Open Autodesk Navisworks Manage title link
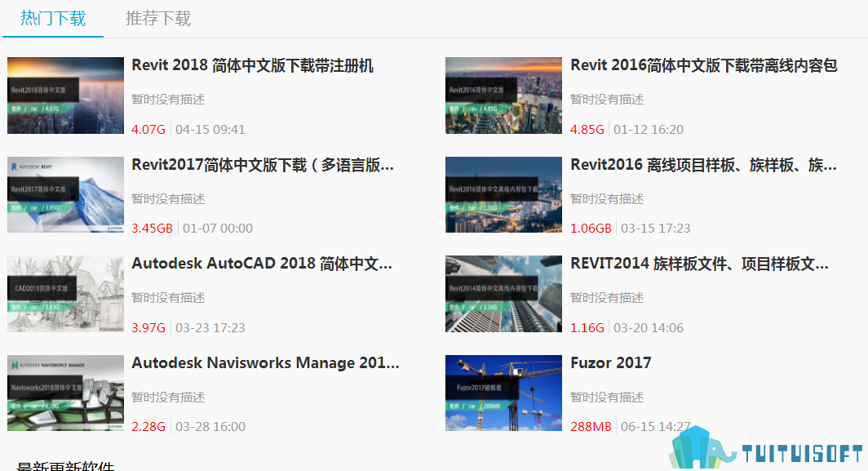868x471 pixels. tap(266, 363)
